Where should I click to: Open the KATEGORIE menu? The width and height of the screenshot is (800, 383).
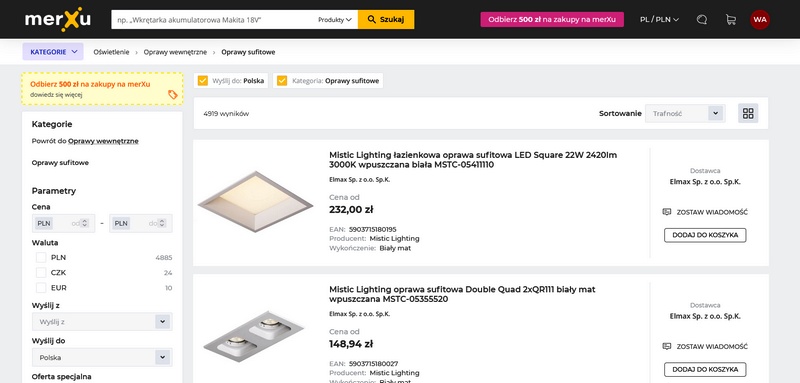[x=53, y=52]
